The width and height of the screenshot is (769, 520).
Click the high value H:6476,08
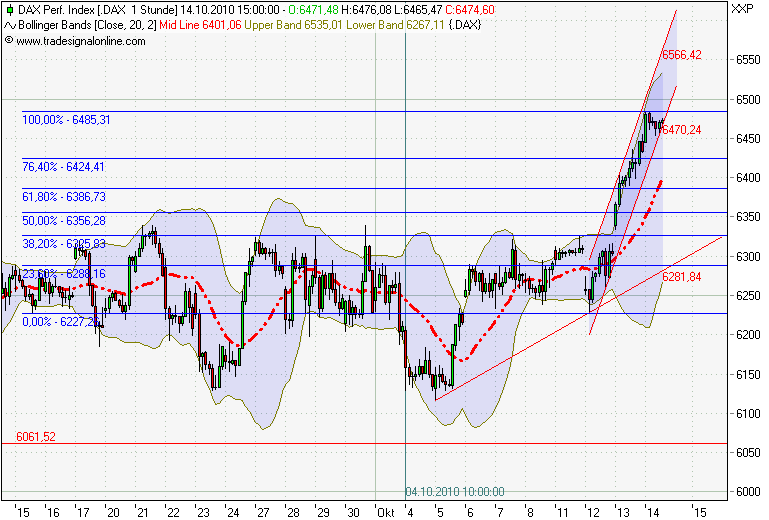[x=366, y=10]
